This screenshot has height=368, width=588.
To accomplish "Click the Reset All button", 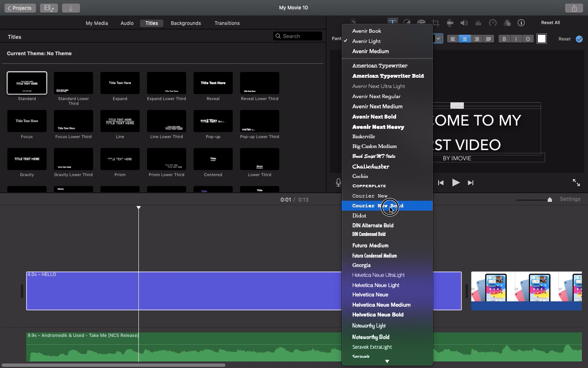I will coord(550,22).
